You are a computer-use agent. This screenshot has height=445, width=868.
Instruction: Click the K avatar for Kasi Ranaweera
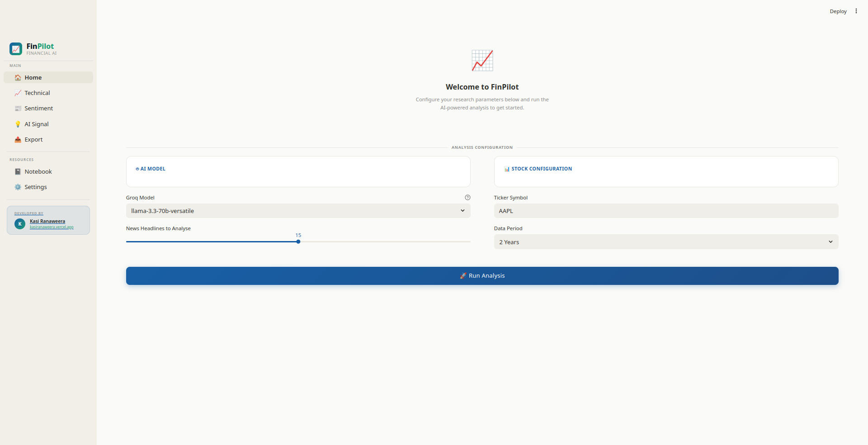point(20,224)
